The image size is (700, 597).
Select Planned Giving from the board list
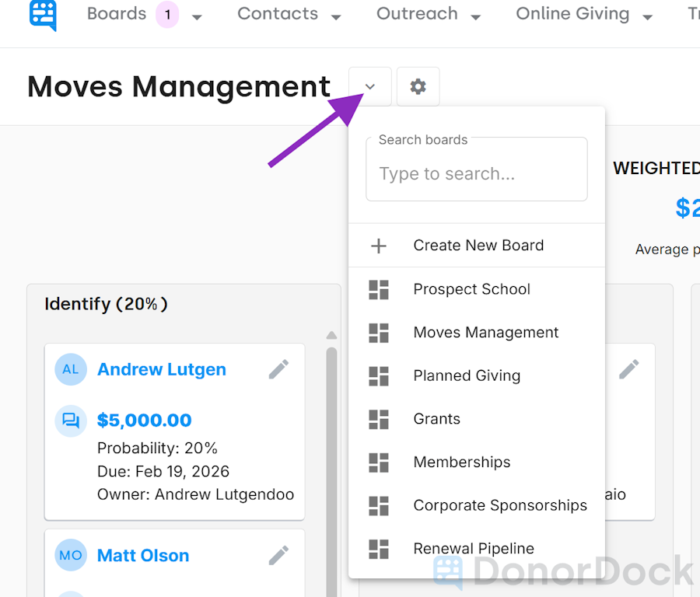coord(467,375)
